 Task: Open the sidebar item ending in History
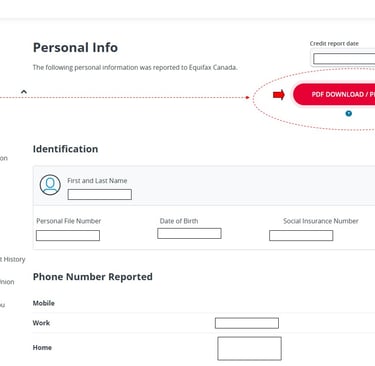[x=13, y=259]
